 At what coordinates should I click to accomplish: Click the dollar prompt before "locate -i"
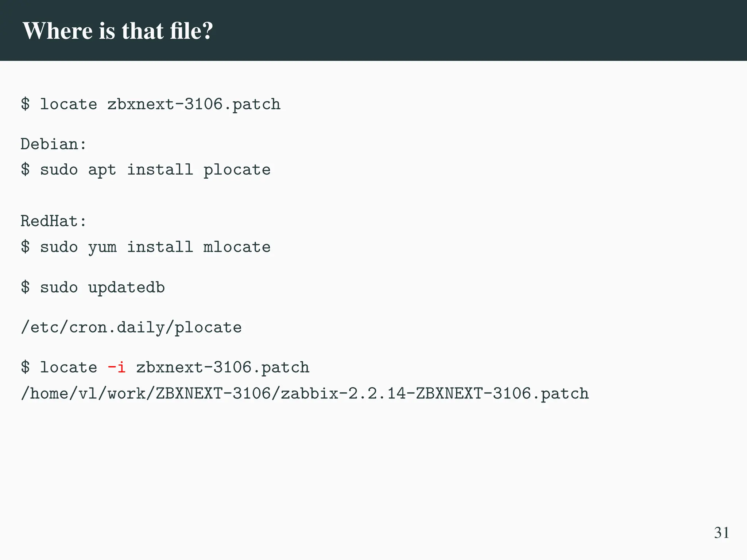pyautogui.click(x=25, y=367)
